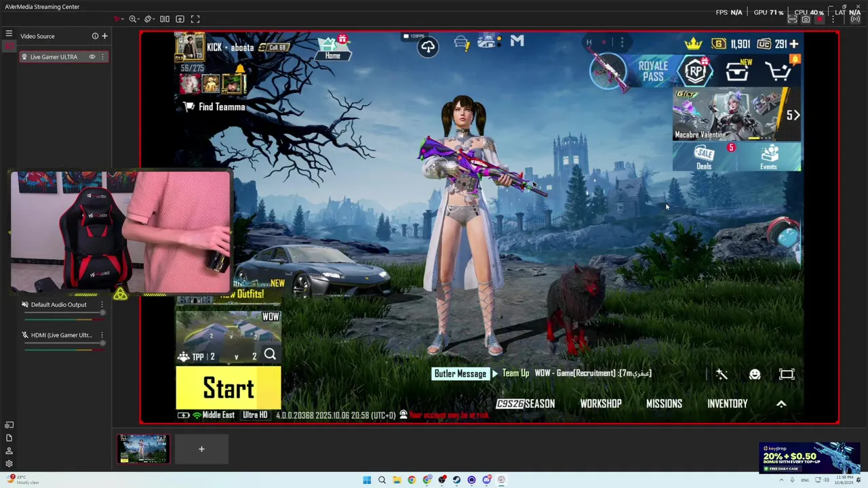Toggle the HDR capture button
This screenshot has height=488, width=868.
[x=791, y=20]
